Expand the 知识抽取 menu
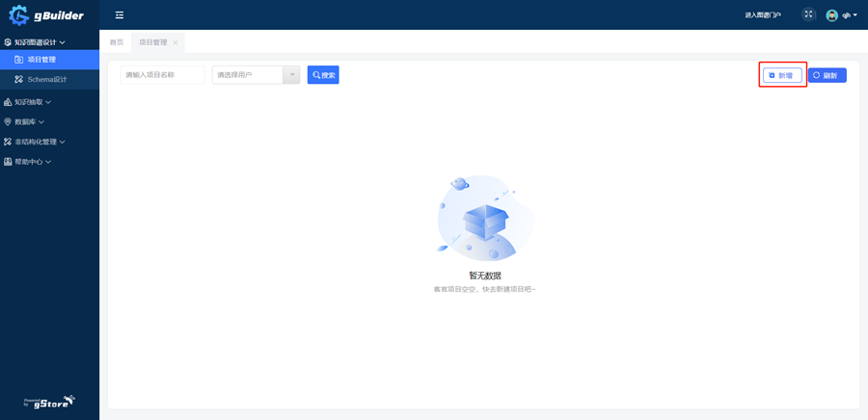This screenshot has height=420, width=868. (28, 102)
